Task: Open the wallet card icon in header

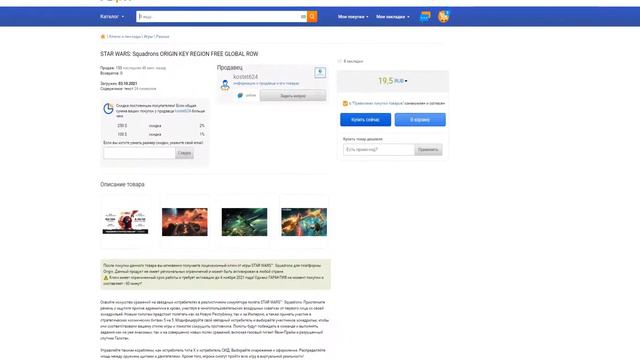Action: point(425,17)
